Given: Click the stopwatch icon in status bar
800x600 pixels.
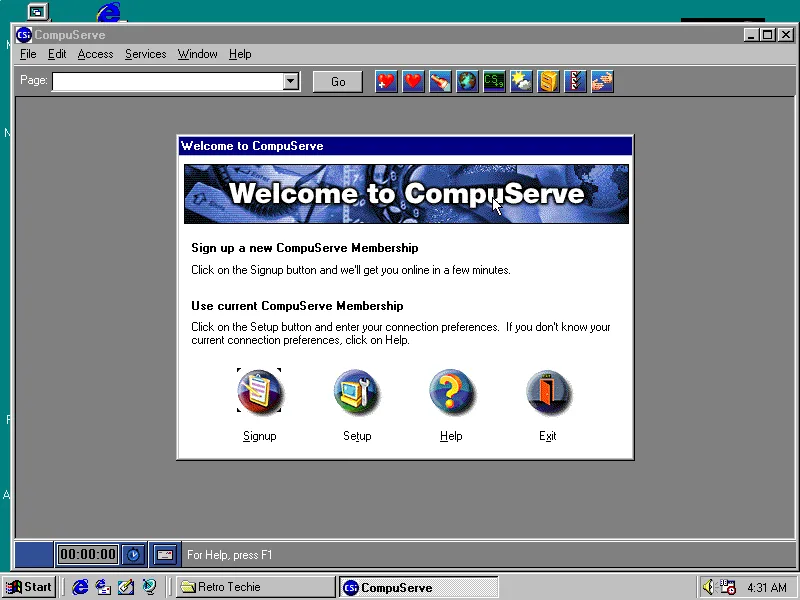Looking at the screenshot, I should [134, 555].
